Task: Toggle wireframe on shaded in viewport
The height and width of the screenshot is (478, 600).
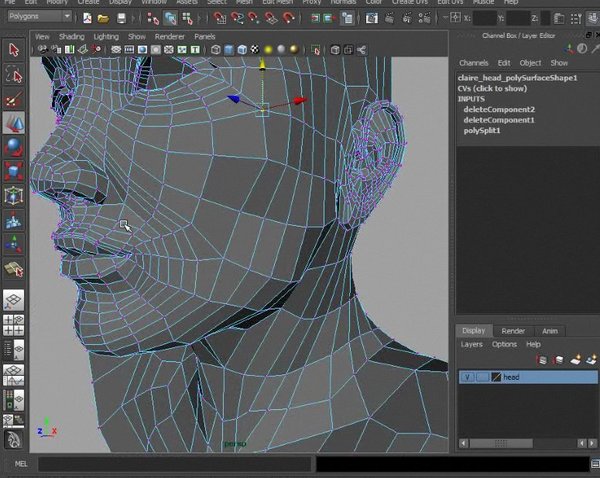Action: point(242,50)
